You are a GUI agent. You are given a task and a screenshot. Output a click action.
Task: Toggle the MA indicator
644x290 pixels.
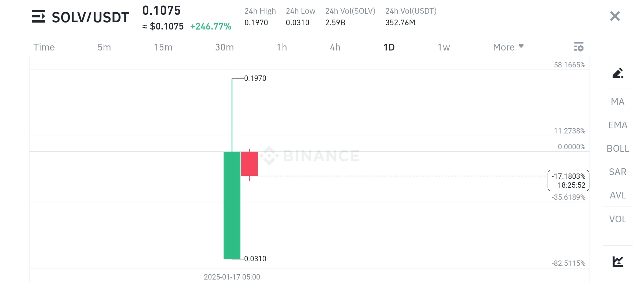click(x=618, y=102)
